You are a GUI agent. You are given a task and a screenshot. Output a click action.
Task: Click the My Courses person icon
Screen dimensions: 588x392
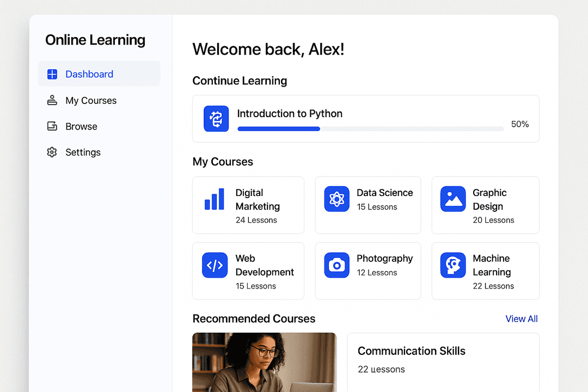point(52,100)
